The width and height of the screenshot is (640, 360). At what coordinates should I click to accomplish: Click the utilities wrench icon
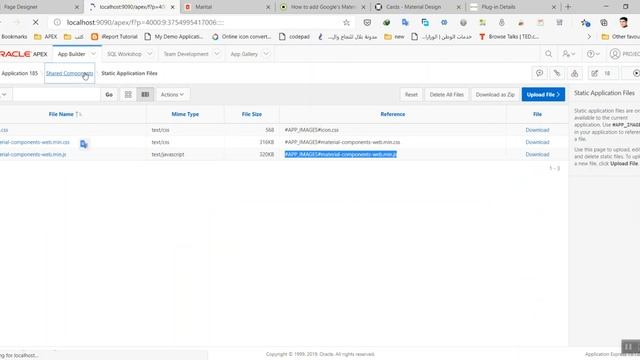557,73
